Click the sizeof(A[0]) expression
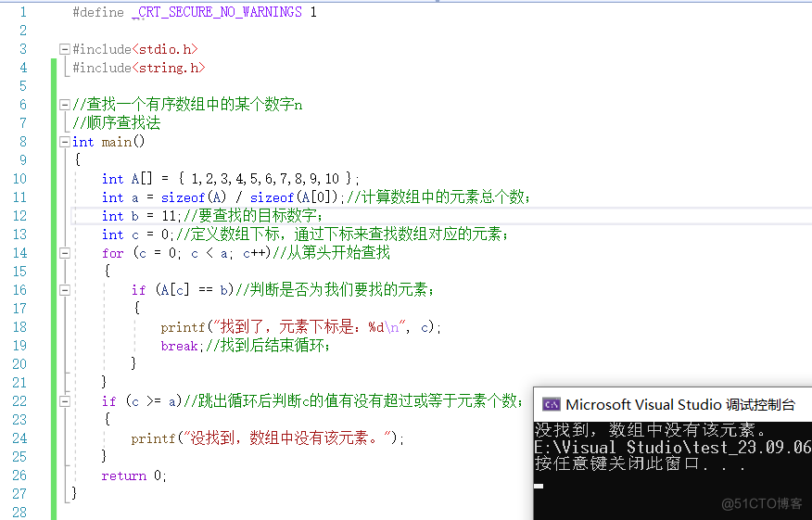Viewport: 812px width, 520px height. pyautogui.click(x=294, y=197)
